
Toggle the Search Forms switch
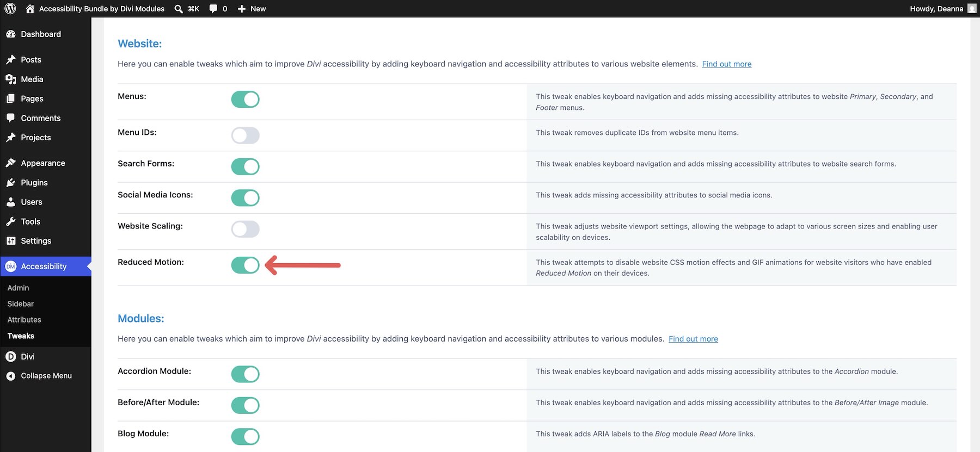click(246, 166)
